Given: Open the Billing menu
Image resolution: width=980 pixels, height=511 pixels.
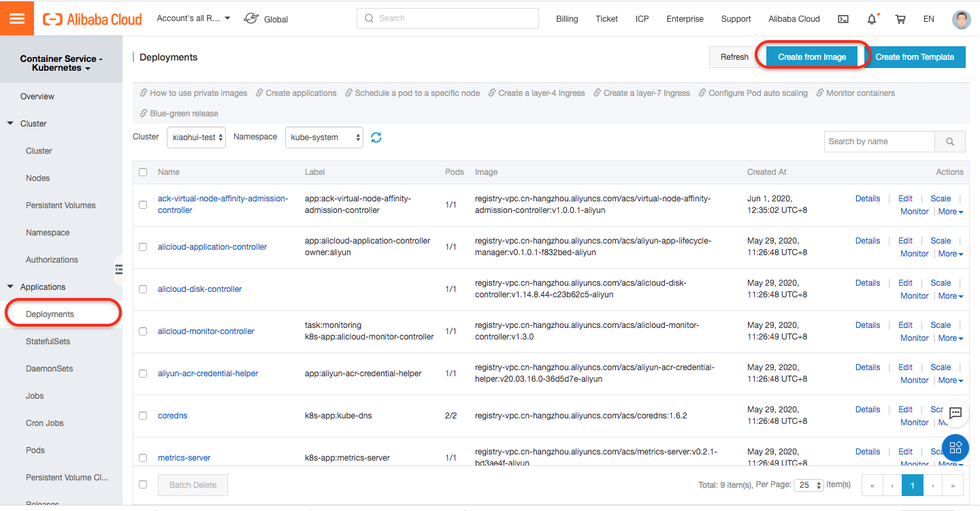Looking at the screenshot, I should click(567, 19).
